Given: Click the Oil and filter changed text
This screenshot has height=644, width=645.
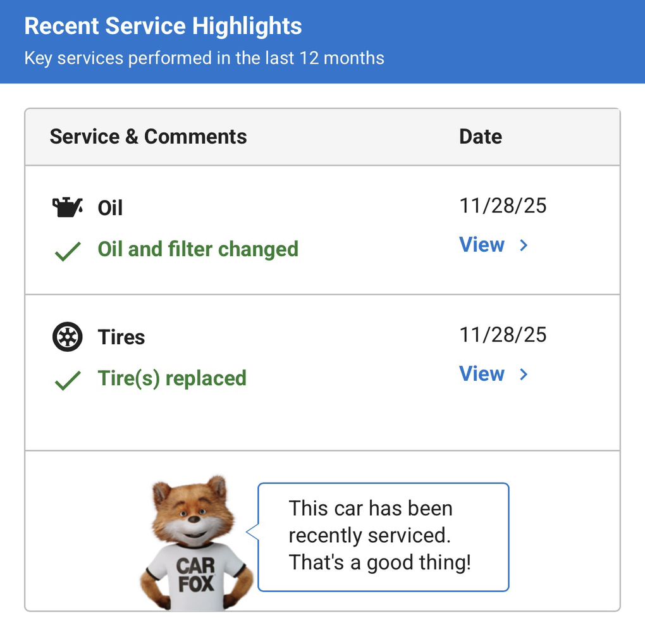Looking at the screenshot, I should coord(198,249).
